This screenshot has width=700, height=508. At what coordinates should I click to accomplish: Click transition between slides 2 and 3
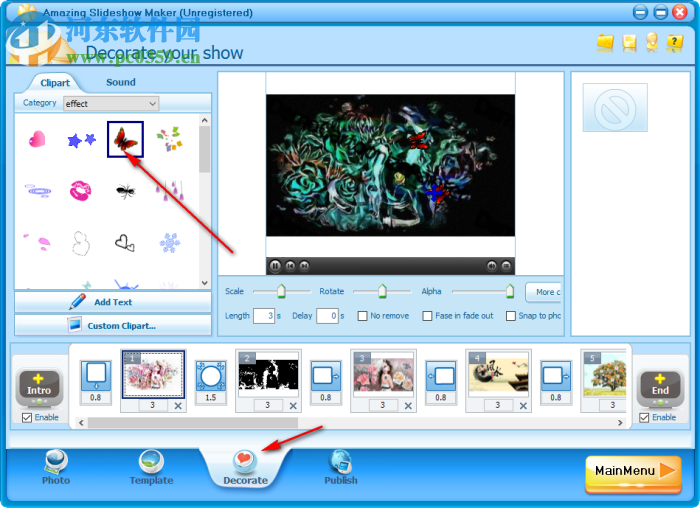pos(326,376)
